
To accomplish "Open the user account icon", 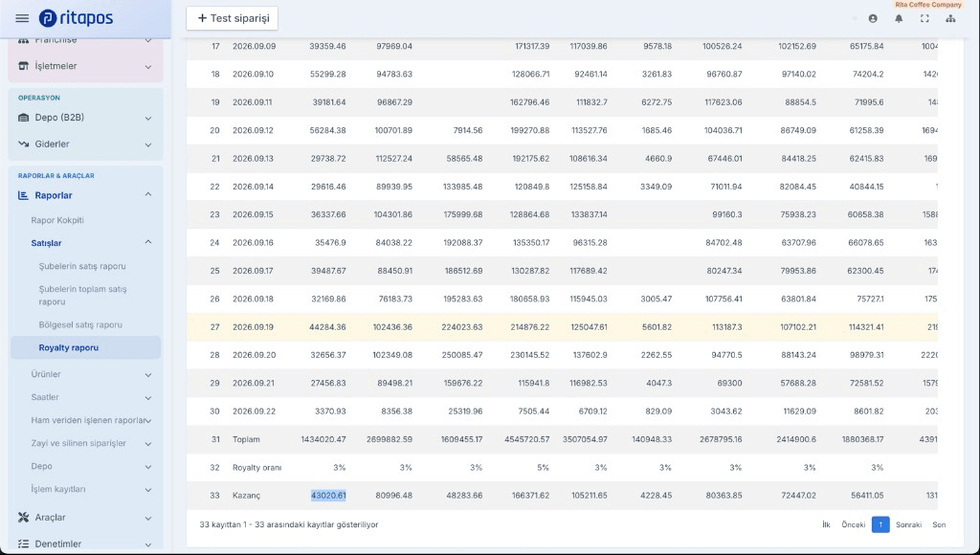I will 873,19.
